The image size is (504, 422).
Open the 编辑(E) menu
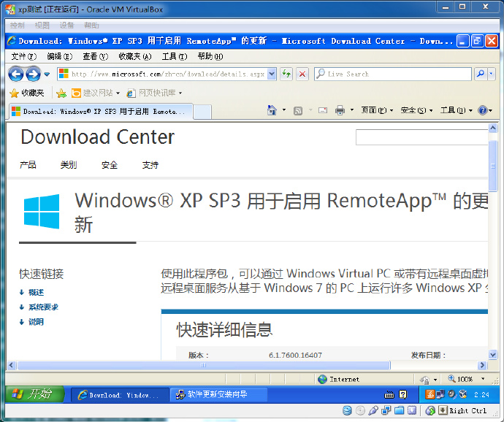pyautogui.click(x=59, y=56)
